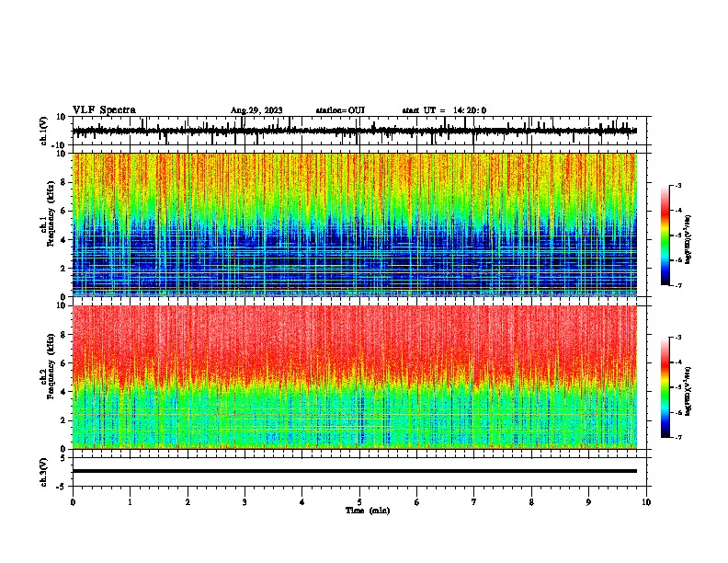Select the lower colorbar's log(PSD) label
The width and height of the screenshot is (728, 563).
pos(688,391)
